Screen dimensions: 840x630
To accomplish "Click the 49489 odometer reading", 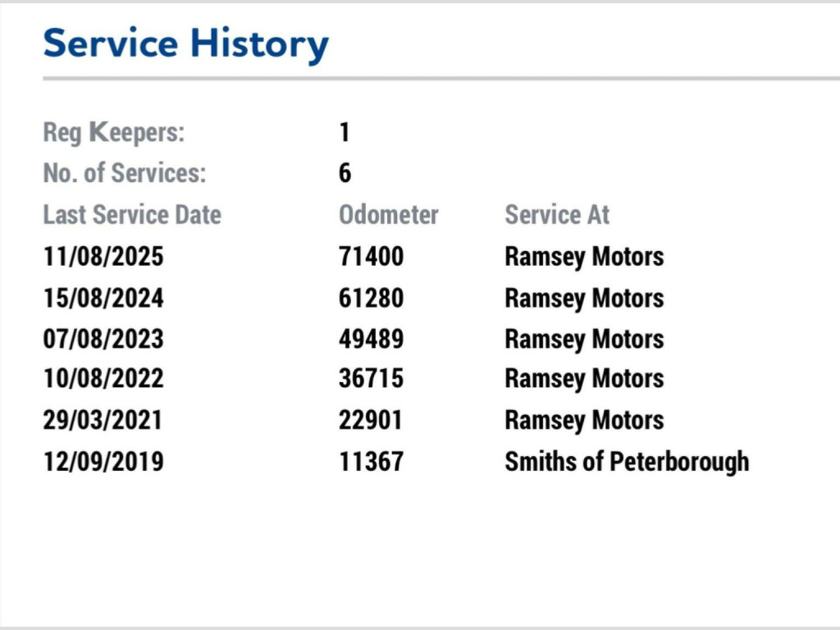I will (371, 339).
